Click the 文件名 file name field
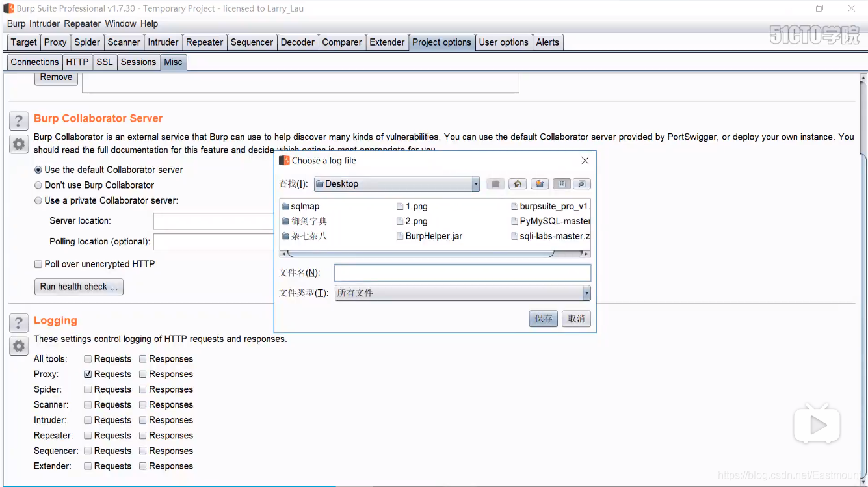The image size is (868, 487). (x=462, y=273)
